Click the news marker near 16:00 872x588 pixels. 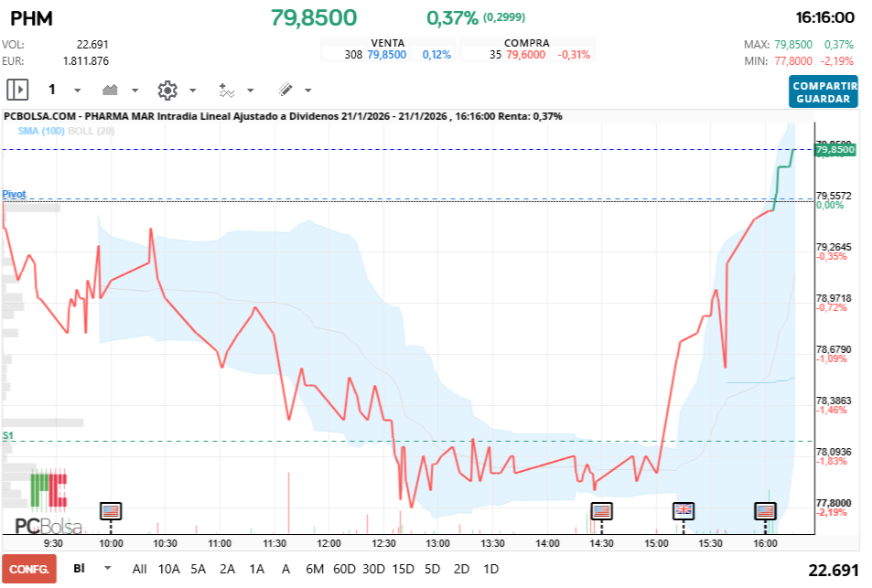pyautogui.click(x=766, y=512)
